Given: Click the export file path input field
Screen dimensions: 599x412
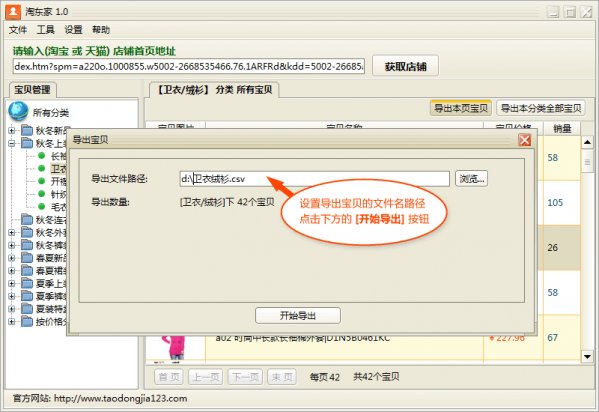Looking at the screenshot, I should 314,178.
